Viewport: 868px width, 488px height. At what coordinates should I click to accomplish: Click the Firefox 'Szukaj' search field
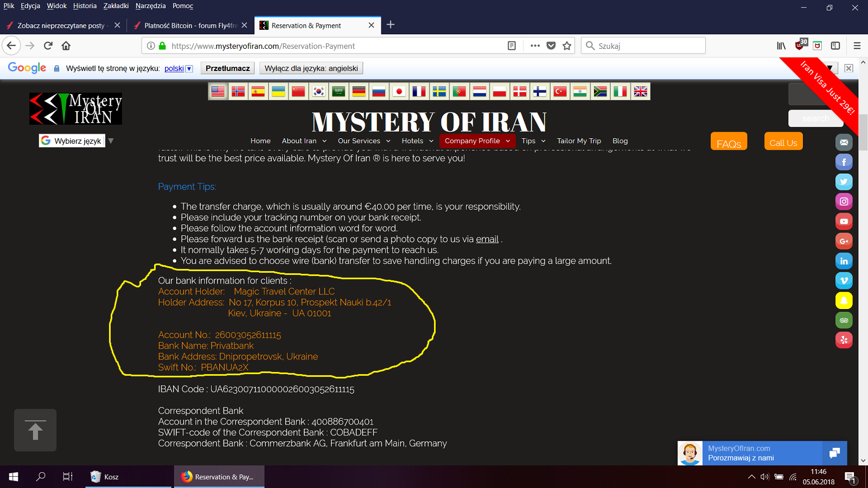click(x=643, y=46)
